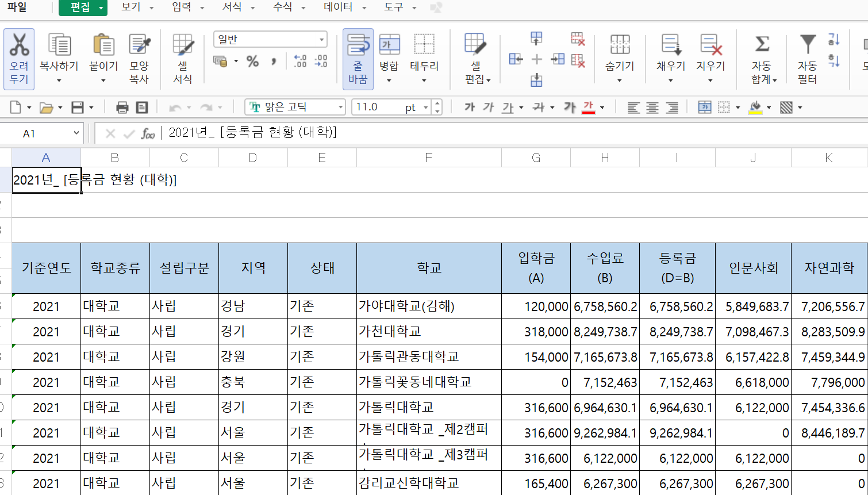The height and width of the screenshot is (495, 868).
Task: Create a new document icon
Action: [x=16, y=108]
